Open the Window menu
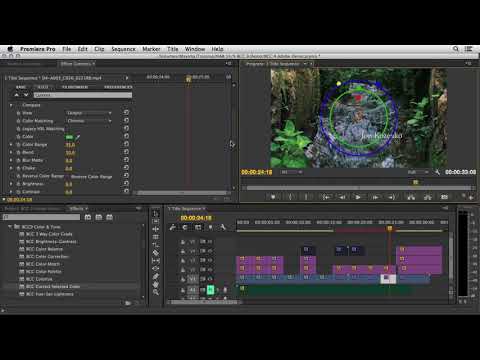 (195, 49)
